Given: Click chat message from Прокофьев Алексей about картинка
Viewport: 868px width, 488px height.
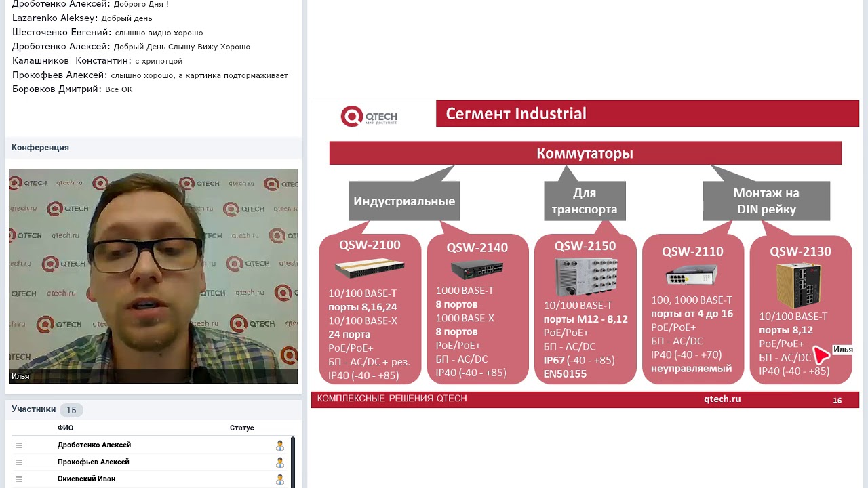Looking at the screenshot, I should tap(150, 75).
